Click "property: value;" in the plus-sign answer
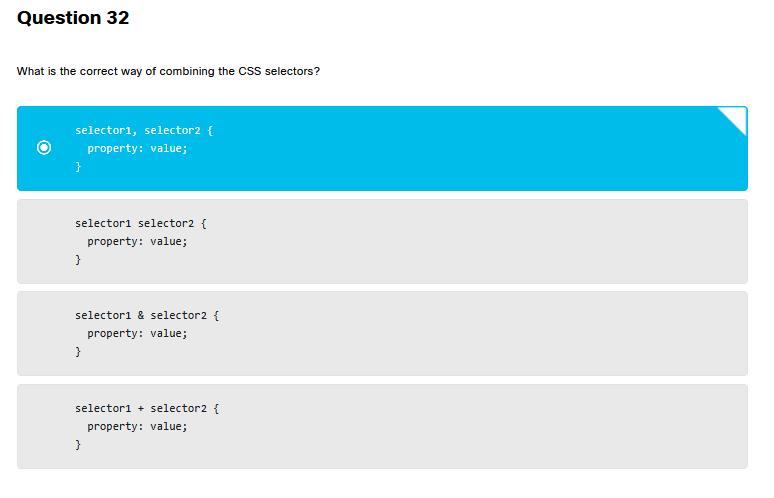This screenshot has width=774, height=498. pyautogui.click(x=137, y=426)
